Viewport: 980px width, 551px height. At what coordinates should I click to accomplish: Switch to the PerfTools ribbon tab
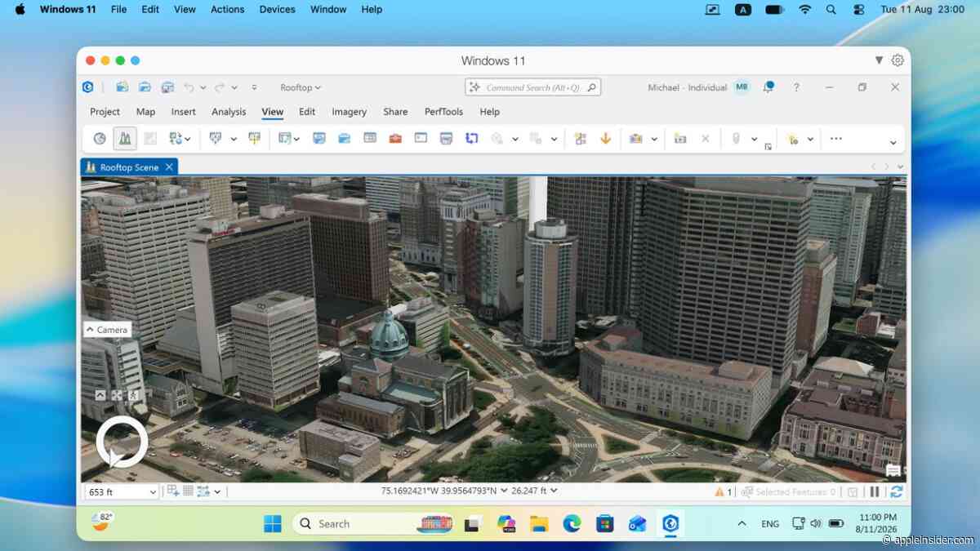tap(443, 112)
